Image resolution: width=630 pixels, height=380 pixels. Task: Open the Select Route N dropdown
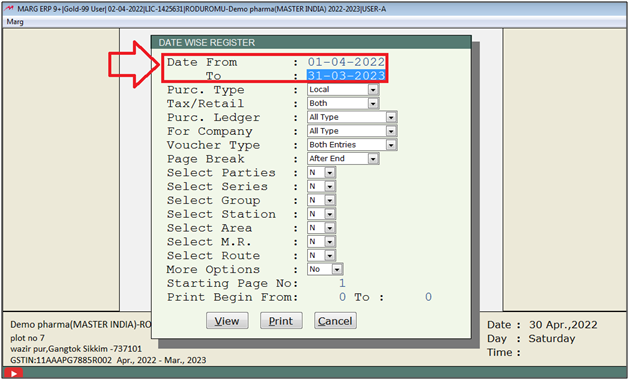[321, 255]
